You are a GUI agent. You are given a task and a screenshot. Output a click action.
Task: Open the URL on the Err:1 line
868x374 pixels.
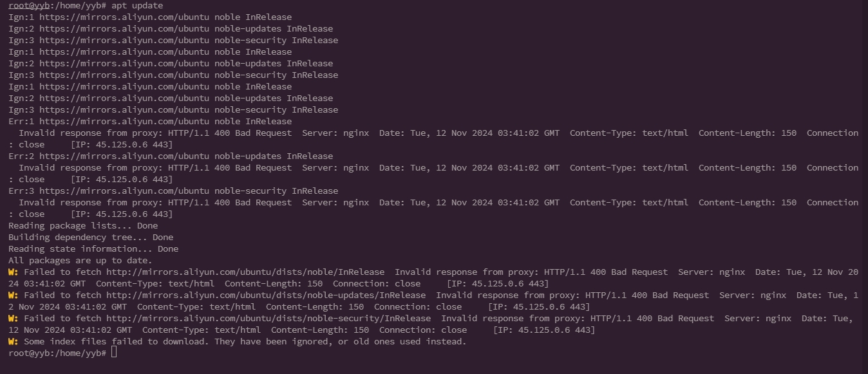(x=124, y=121)
